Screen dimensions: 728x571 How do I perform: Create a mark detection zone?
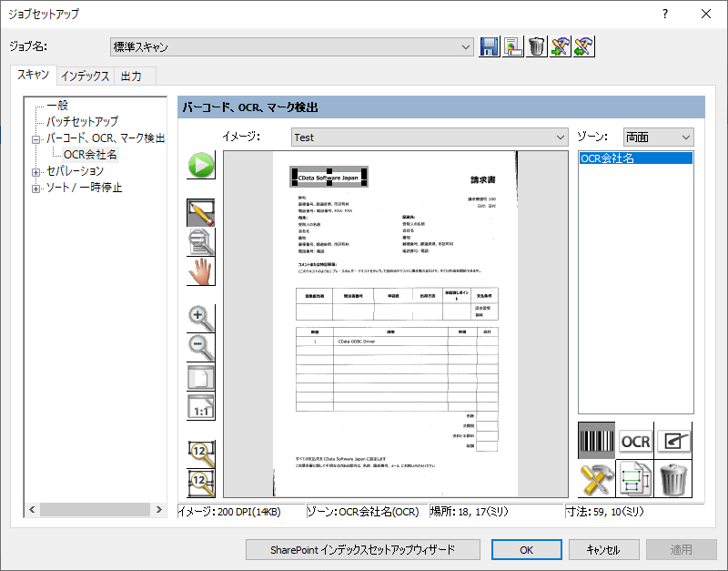coord(673,441)
